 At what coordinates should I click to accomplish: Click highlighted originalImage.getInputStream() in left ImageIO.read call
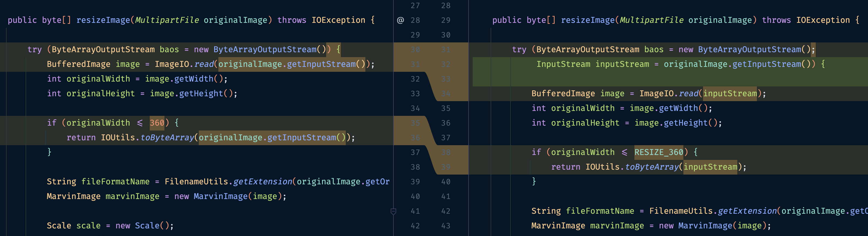292,64
